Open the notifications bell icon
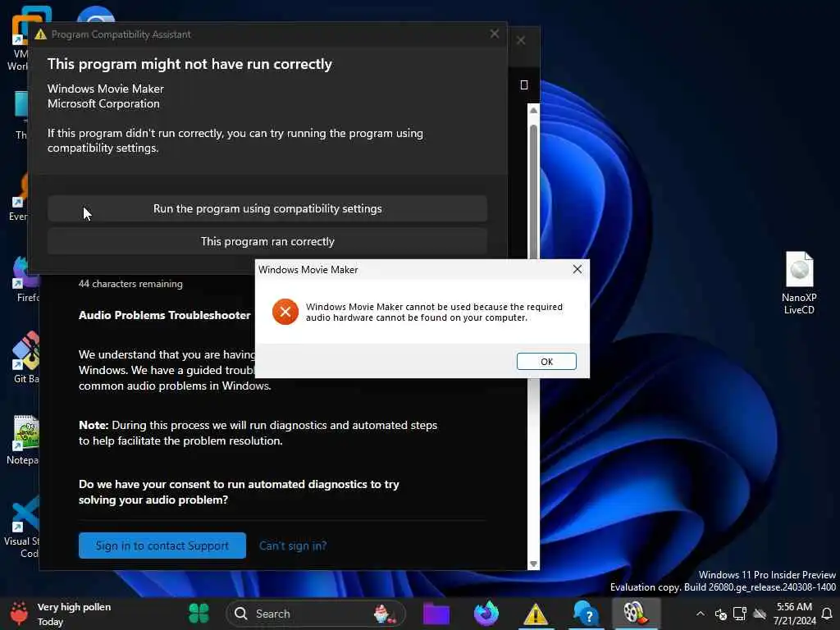 827,614
